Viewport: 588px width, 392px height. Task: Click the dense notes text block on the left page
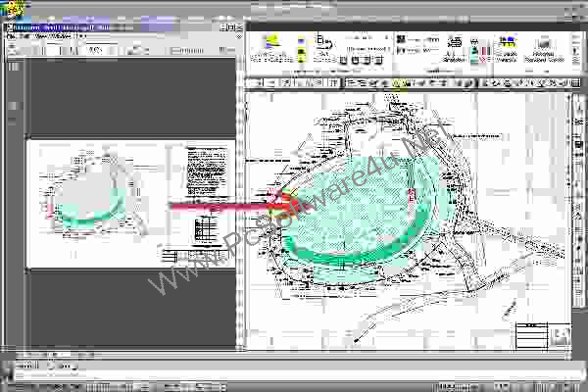pos(207,170)
